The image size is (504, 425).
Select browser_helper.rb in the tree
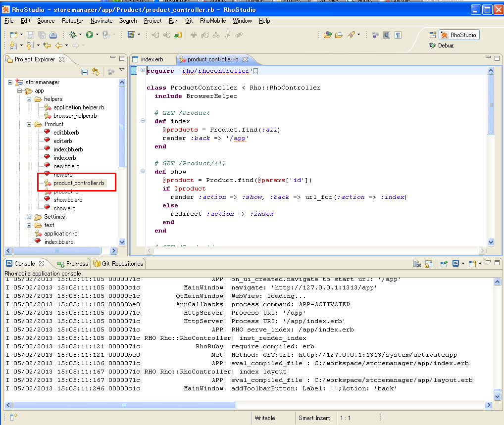click(x=75, y=116)
